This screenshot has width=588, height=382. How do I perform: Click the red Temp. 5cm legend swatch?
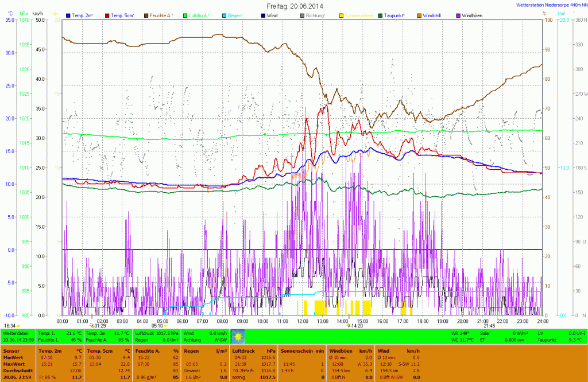coord(108,15)
